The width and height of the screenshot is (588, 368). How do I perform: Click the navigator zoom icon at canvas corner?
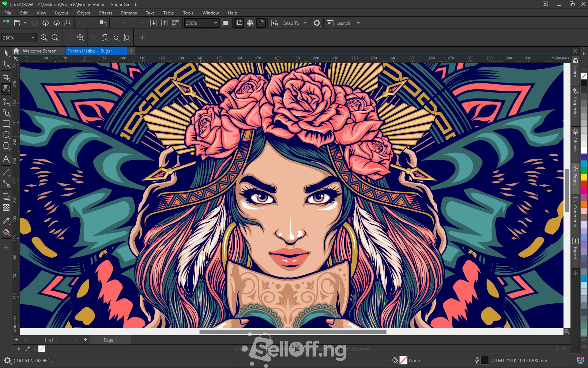tap(567, 332)
